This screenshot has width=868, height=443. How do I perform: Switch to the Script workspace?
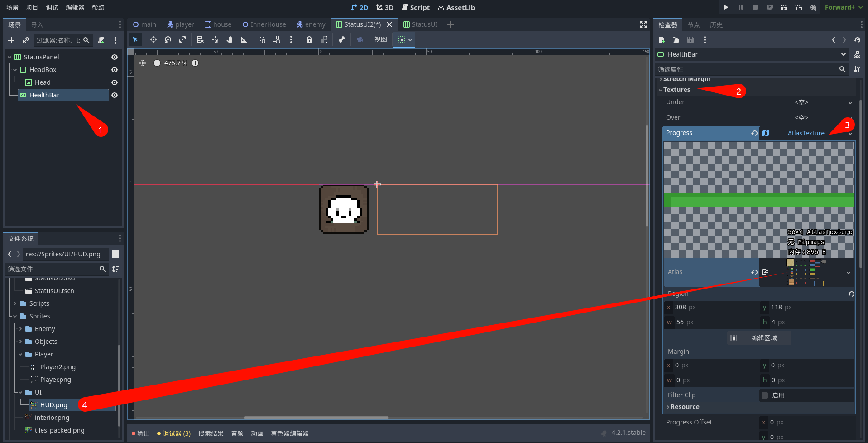[x=416, y=7]
